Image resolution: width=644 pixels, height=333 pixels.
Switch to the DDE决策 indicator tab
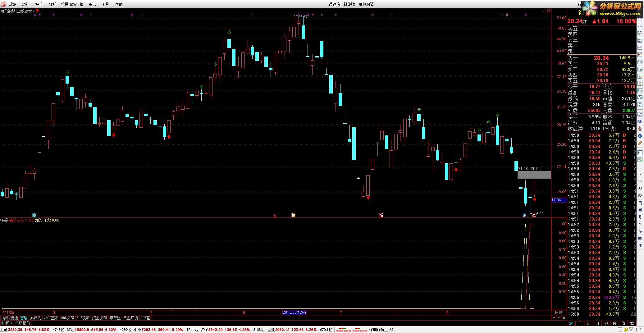(68, 318)
